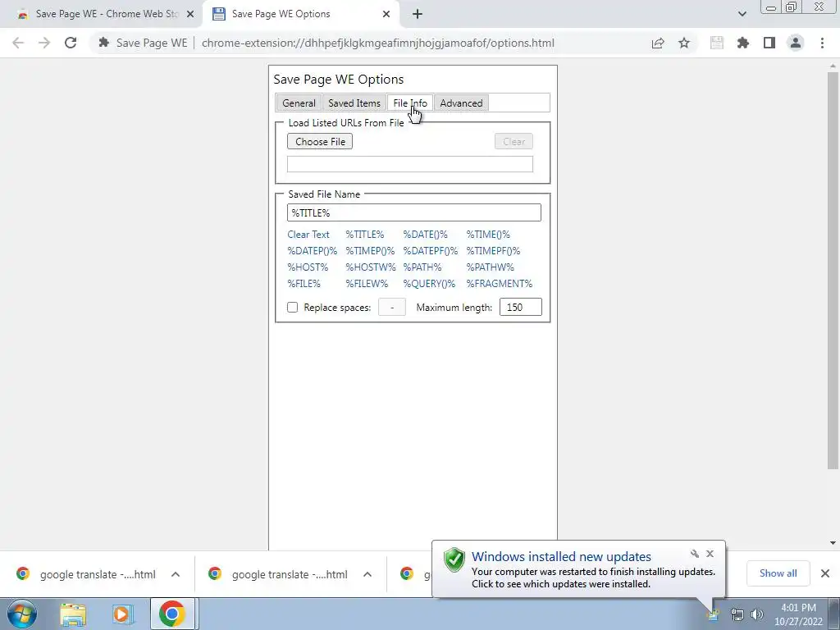Image resolution: width=840 pixels, height=630 pixels.
Task: Insert the %HOST% token
Action: click(308, 267)
